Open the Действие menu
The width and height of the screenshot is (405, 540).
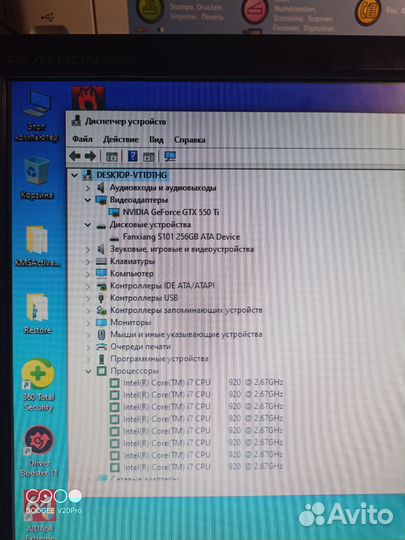point(121,139)
